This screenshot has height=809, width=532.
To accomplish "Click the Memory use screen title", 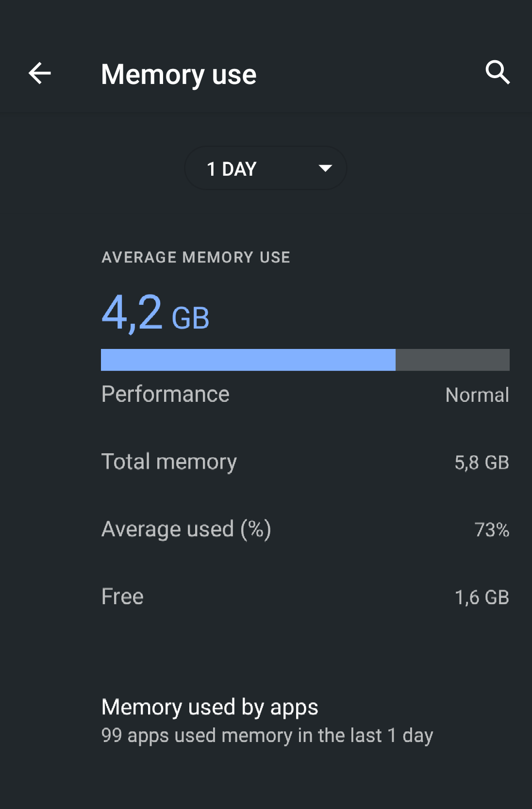I will click(179, 74).
